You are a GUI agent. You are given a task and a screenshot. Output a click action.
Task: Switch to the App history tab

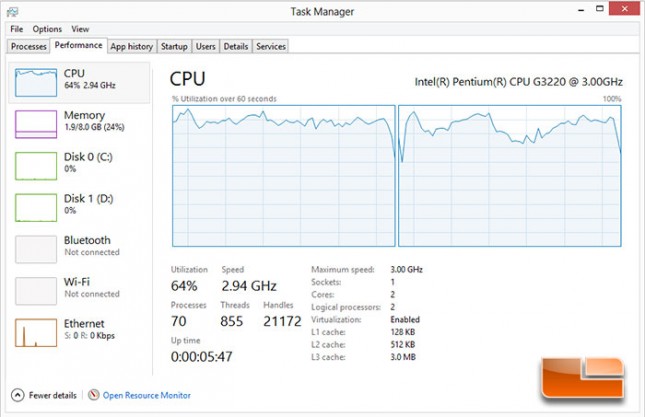(x=132, y=46)
